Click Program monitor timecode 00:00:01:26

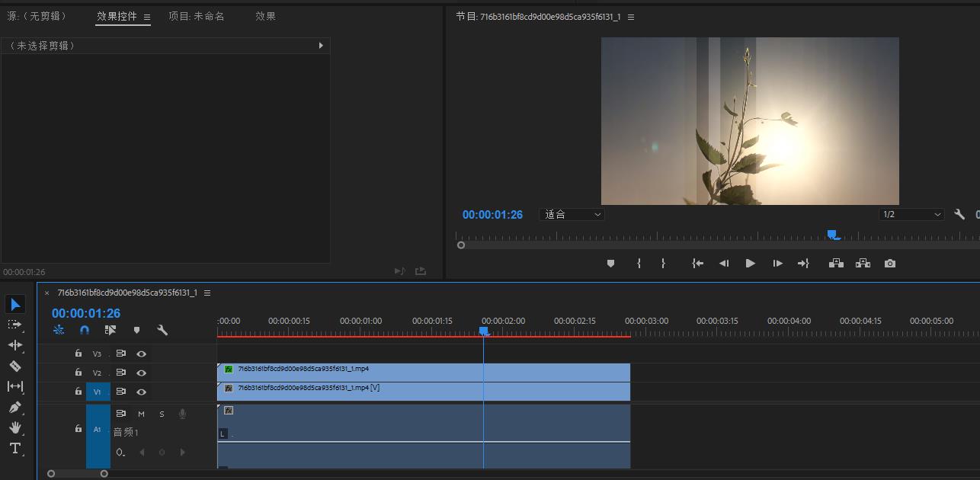493,215
